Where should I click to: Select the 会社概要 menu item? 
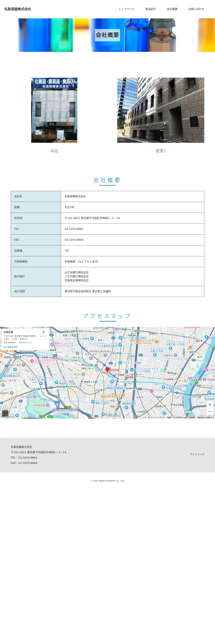172,9
